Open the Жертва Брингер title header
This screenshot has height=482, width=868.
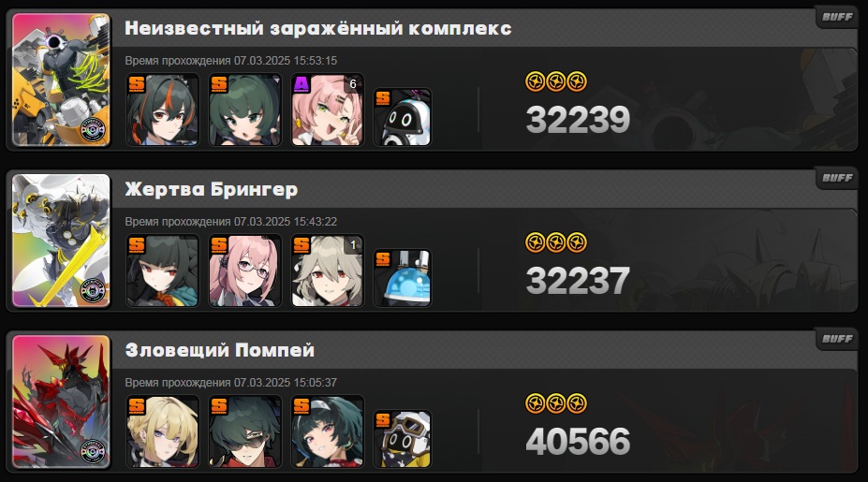(x=212, y=189)
